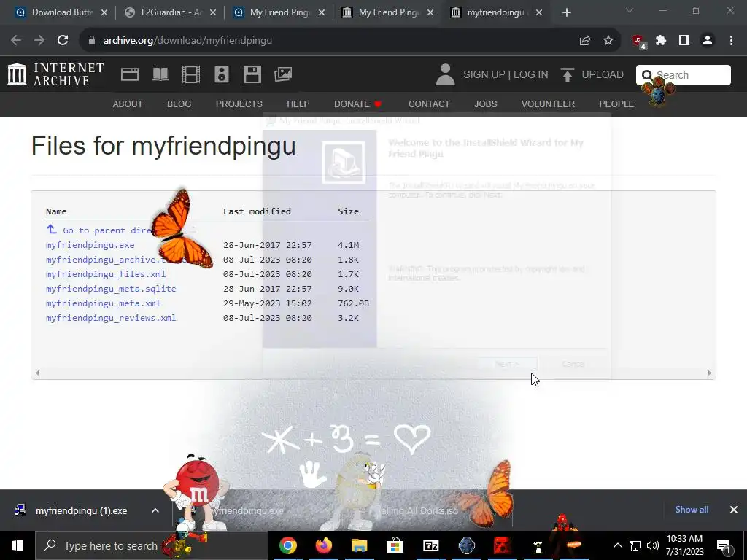Image resolution: width=747 pixels, height=560 pixels.
Task: Click the LOG IN link
Action: coord(531,75)
